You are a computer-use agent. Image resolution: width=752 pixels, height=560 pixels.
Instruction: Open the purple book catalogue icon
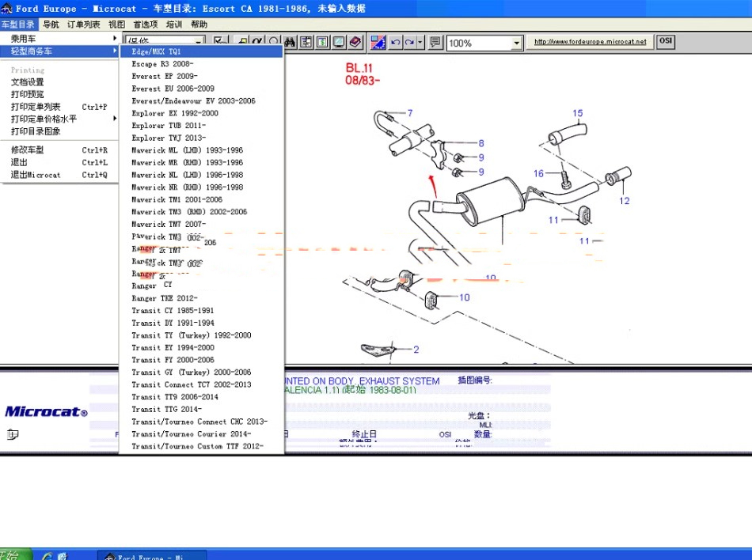coord(355,43)
